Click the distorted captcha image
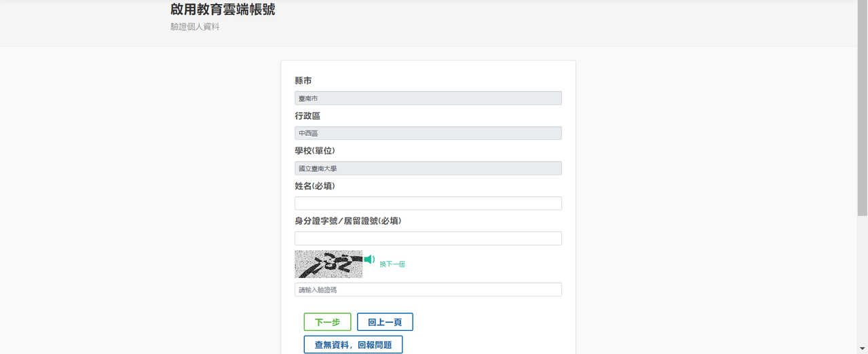The height and width of the screenshot is (354, 868). [328, 264]
